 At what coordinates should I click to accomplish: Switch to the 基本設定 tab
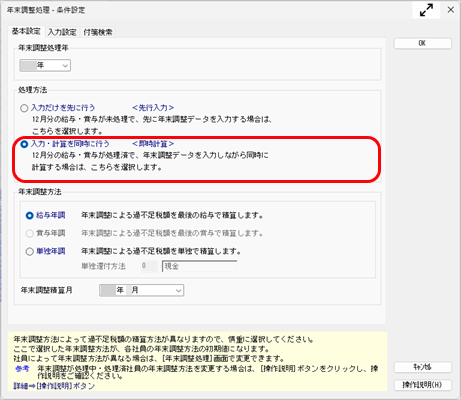[26, 31]
